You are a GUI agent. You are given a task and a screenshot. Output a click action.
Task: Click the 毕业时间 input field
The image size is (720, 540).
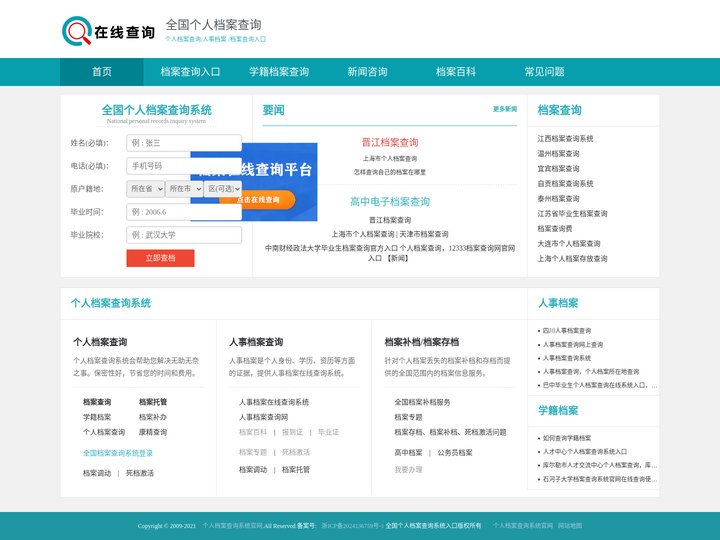point(184,212)
